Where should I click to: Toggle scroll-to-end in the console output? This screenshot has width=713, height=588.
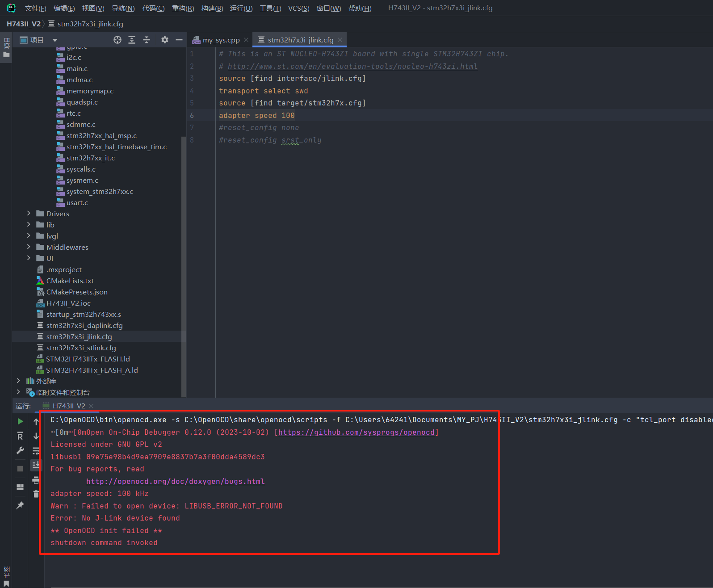(36, 465)
